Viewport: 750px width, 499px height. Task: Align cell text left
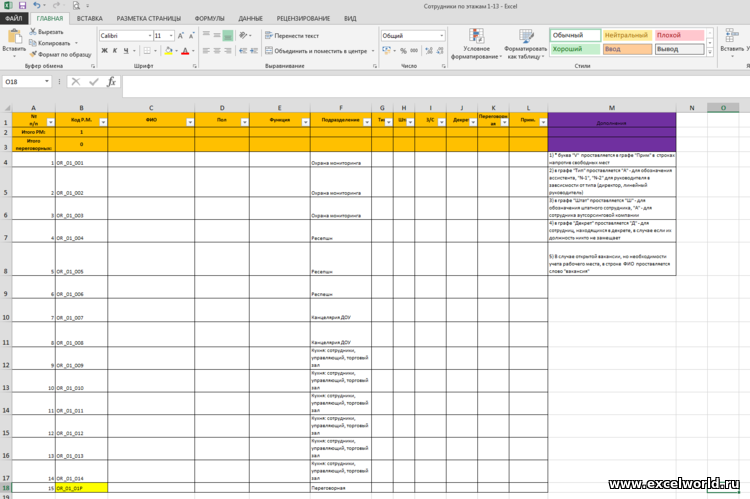(x=206, y=51)
